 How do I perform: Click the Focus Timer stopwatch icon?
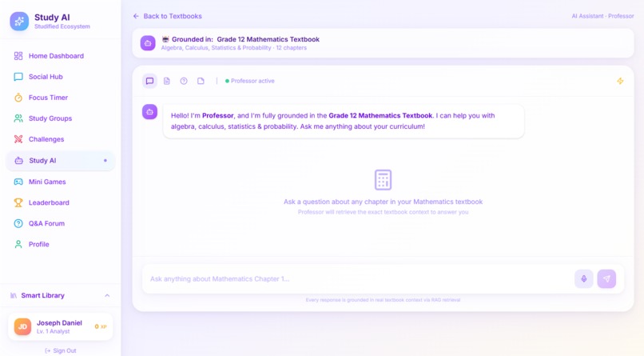(18, 98)
